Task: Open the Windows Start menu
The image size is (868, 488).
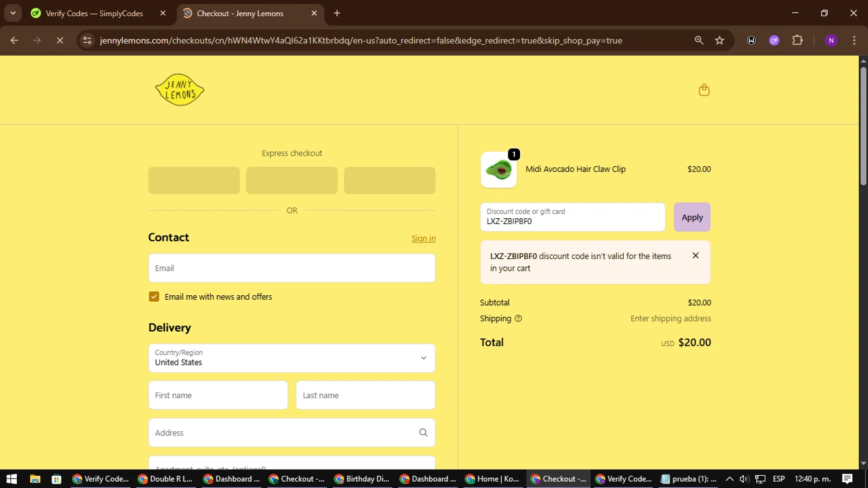Action: (12, 479)
